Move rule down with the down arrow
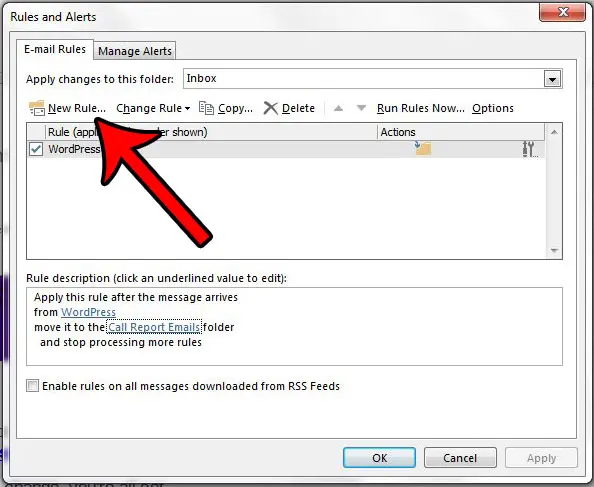594x487 pixels. (x=361, y=108)
